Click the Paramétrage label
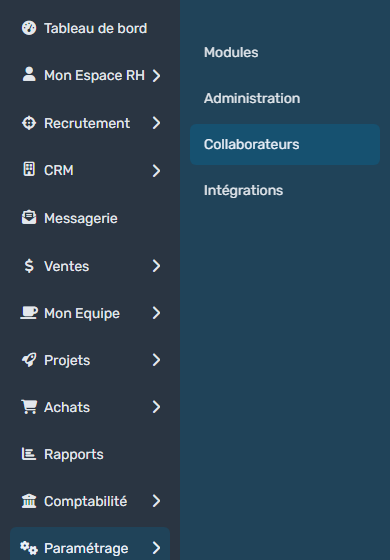The image size is (390, 560). pos(86,549)
